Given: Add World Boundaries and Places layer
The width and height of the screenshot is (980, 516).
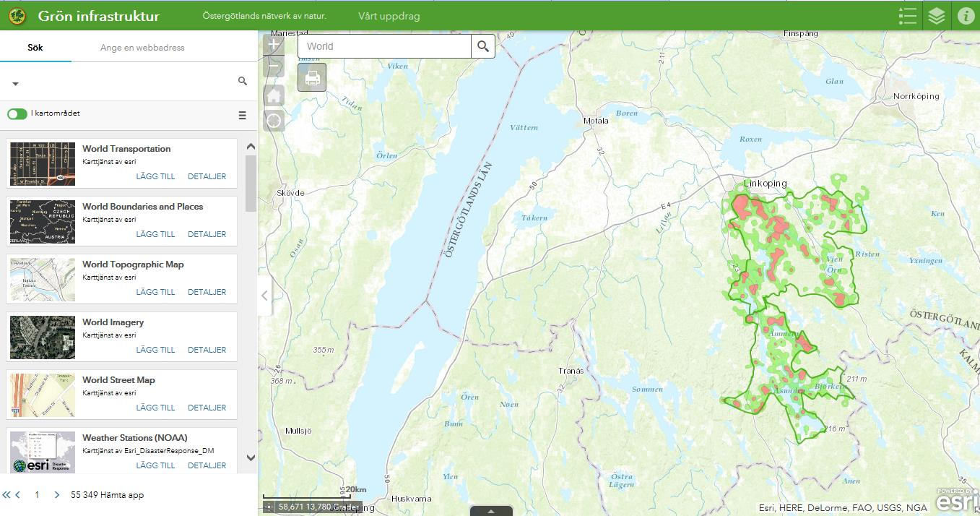Looking at the screenshot, I should pos(155,234).
